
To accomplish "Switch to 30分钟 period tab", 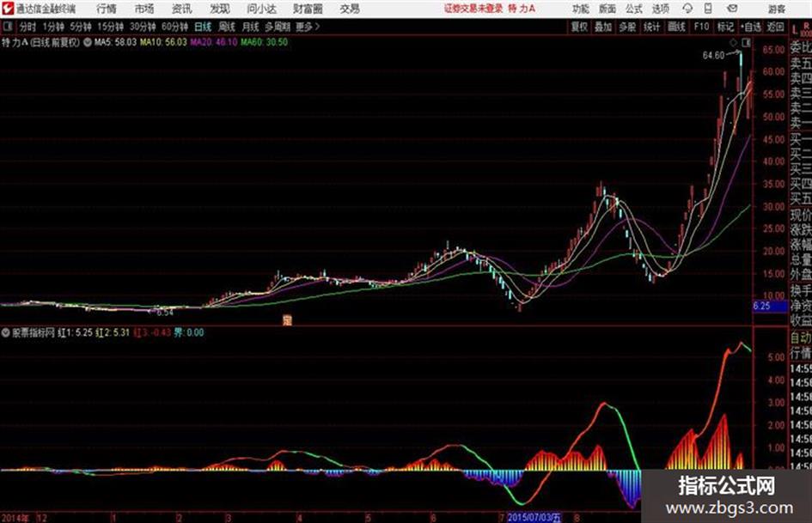I will coord(143,27).
